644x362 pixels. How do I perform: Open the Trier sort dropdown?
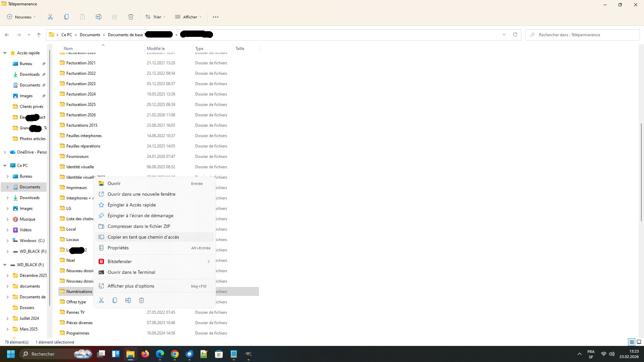tap(155, 17)
